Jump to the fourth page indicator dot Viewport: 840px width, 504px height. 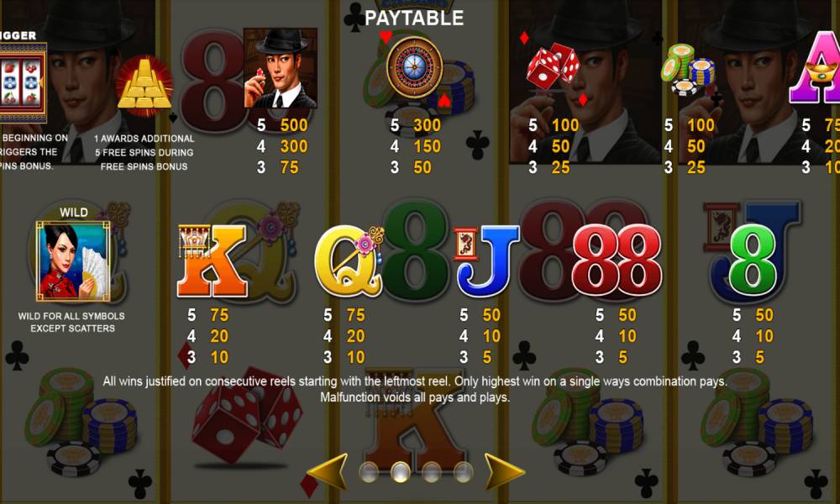(464, 472)
